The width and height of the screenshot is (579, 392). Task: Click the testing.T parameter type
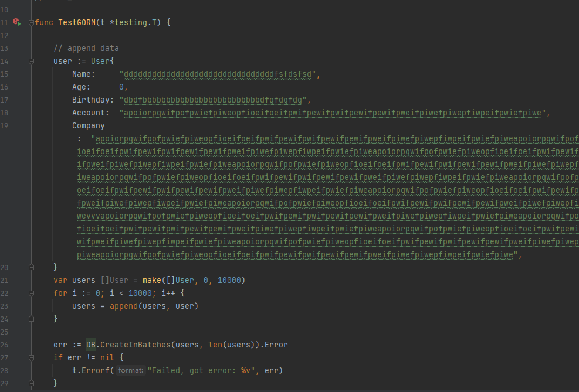[138, 22]
